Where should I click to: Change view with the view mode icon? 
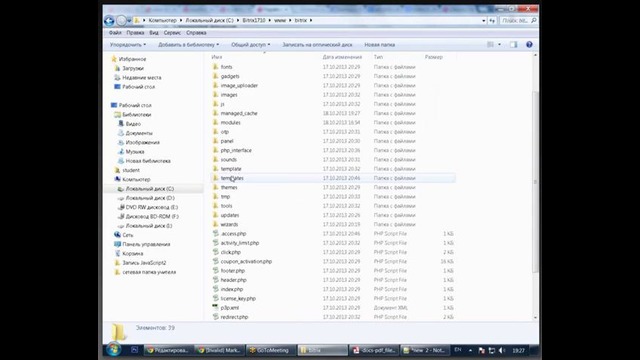click(491, 44)
